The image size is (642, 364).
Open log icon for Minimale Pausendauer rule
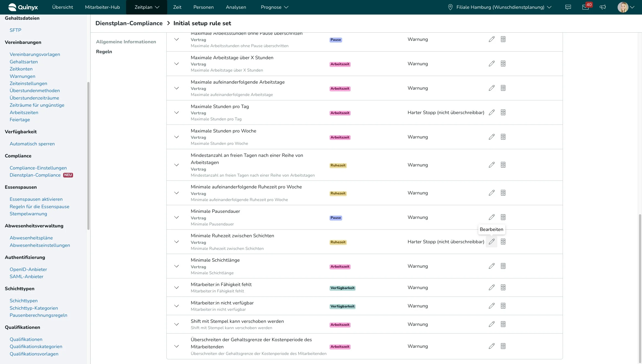(x=503, y=217)
